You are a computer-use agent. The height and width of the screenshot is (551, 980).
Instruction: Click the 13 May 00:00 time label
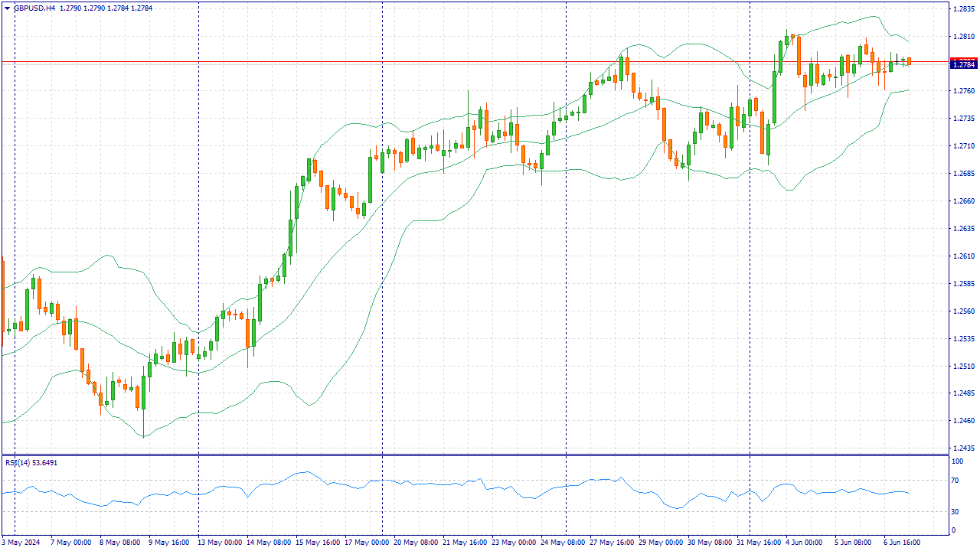tap(220, 543)
